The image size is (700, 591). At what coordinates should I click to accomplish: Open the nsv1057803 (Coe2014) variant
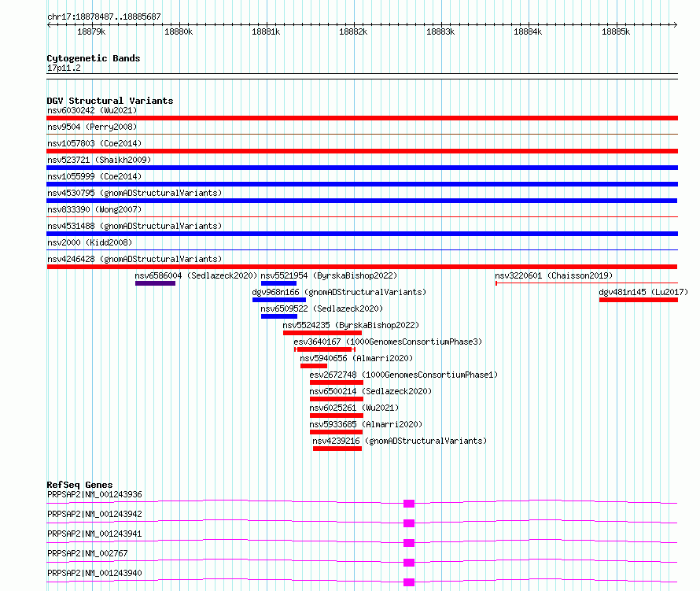coord(94,143)
